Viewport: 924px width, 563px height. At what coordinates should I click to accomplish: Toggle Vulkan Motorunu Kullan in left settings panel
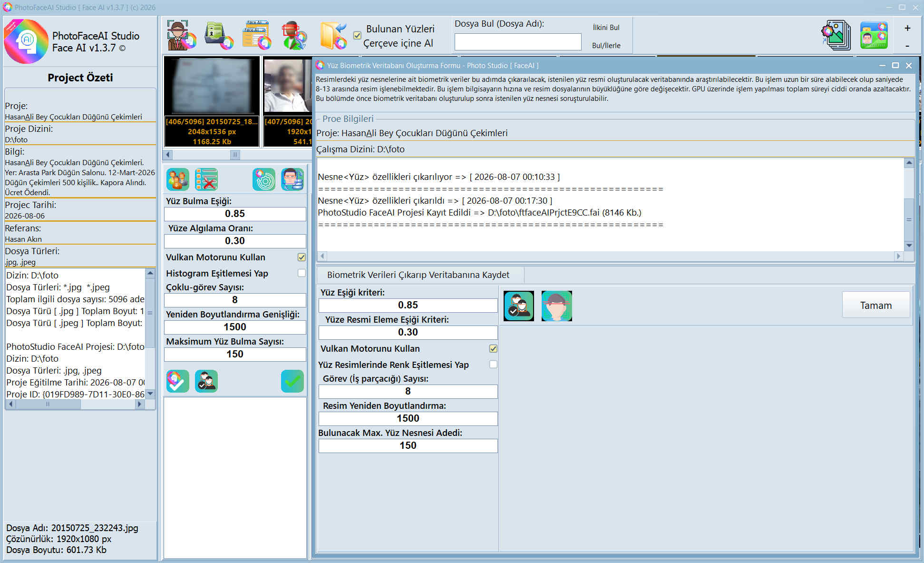[302, 257]
